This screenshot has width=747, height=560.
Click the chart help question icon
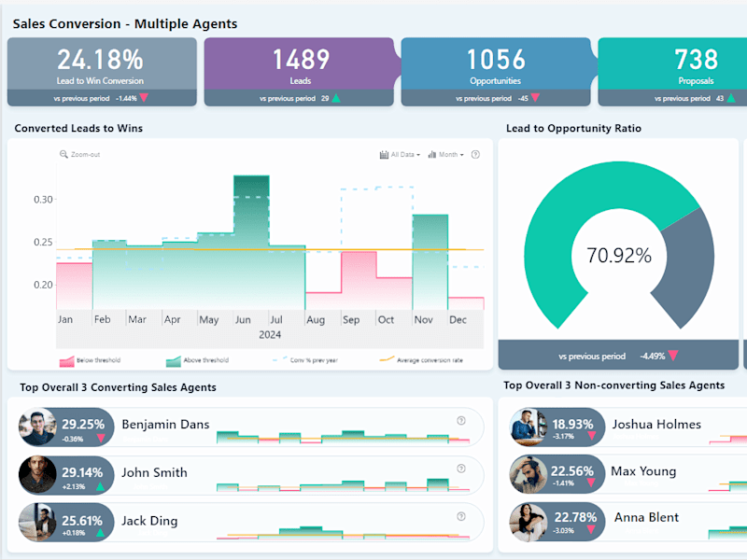(x=475, y=154)
